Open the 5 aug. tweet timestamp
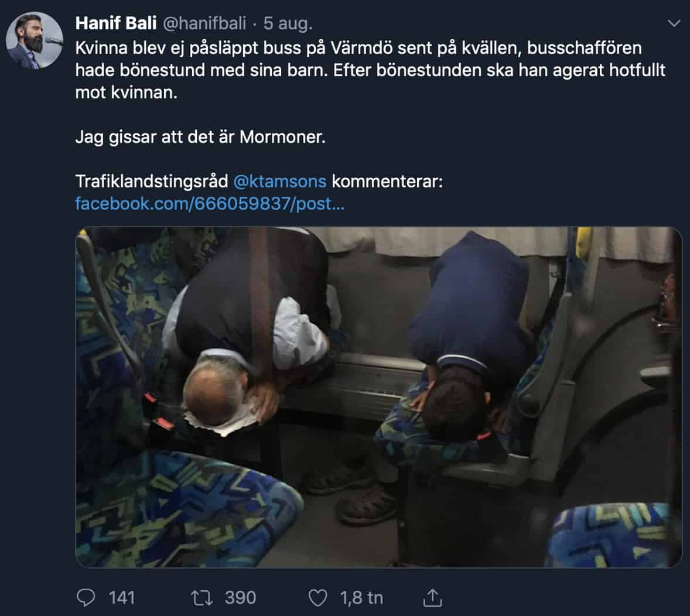The width and height of the screenshot is (690, 616). tap(288, 23)
